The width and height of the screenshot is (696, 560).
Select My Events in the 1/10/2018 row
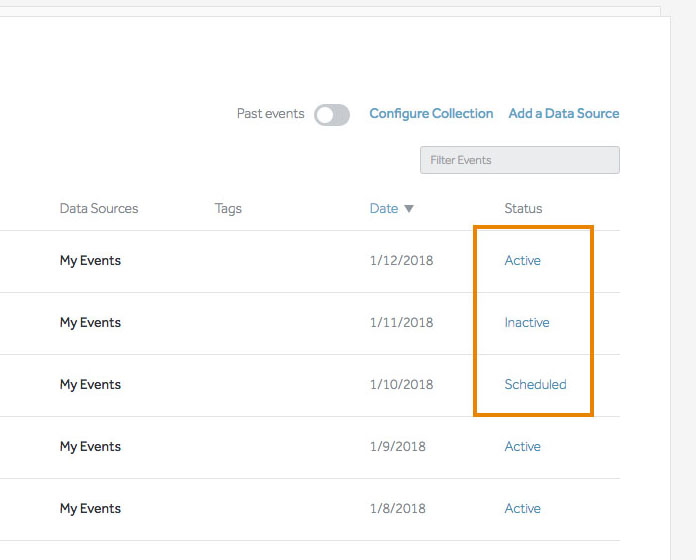[90, 385]
